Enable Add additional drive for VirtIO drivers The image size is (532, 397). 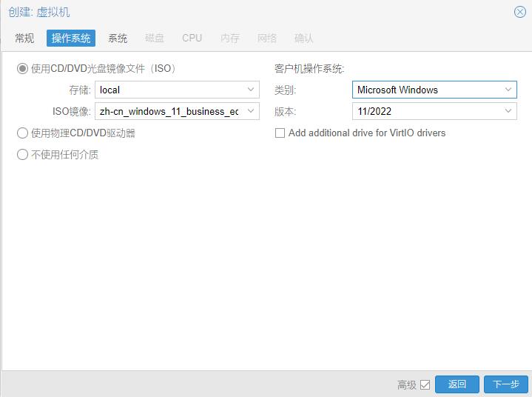click(x=280, y=133)
